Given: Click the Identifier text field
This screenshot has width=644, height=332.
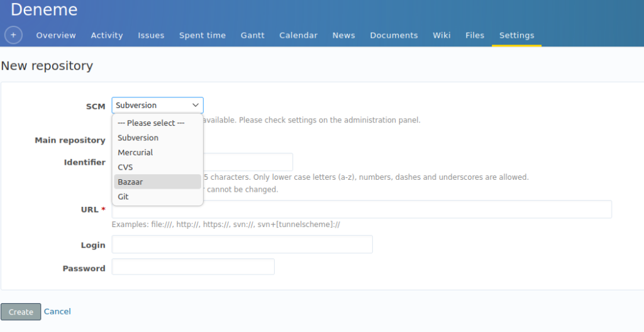Looking at the screenshot, I should pos(248,162).
